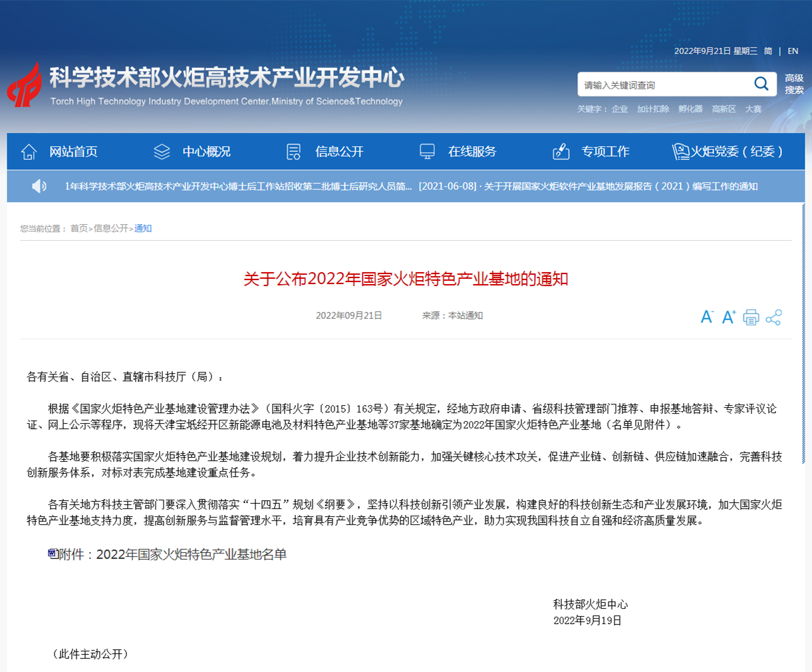Open the 网站首页 menu
The height and width of the screenshot is (672, 812).
point(73,152)
